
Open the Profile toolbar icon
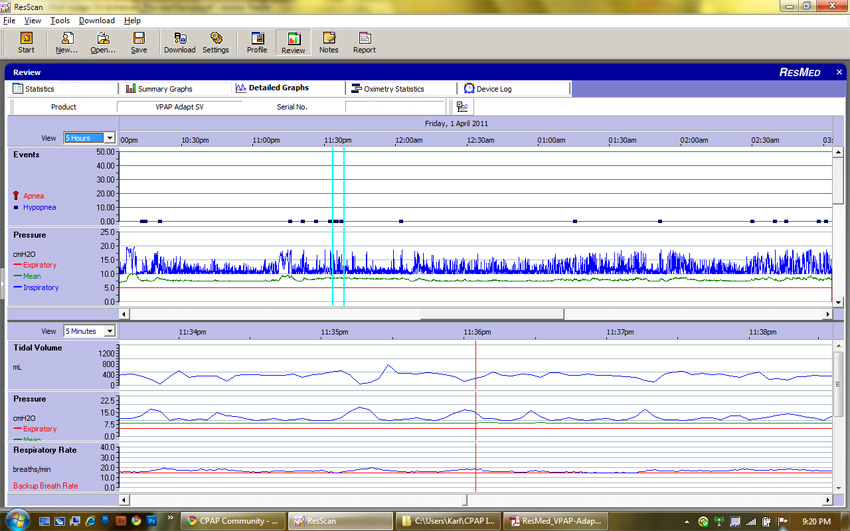257,42
